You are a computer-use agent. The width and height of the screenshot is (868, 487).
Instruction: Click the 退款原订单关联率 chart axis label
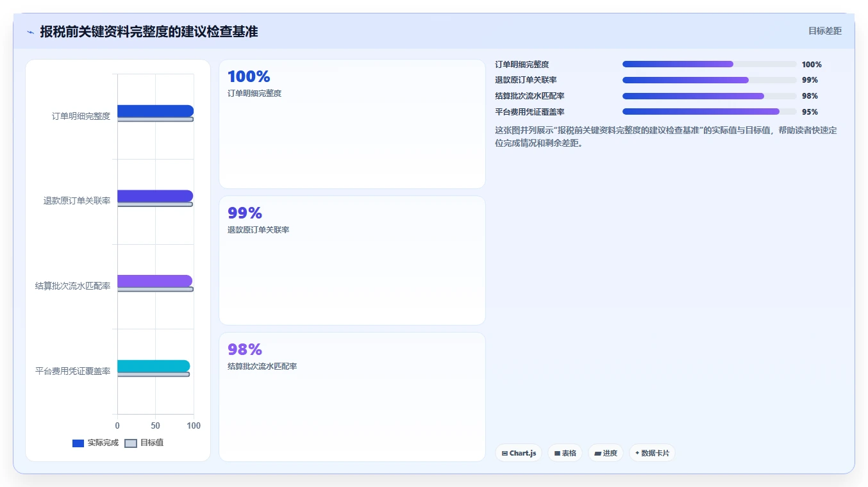pyautogui.click(x=77, y=201)
